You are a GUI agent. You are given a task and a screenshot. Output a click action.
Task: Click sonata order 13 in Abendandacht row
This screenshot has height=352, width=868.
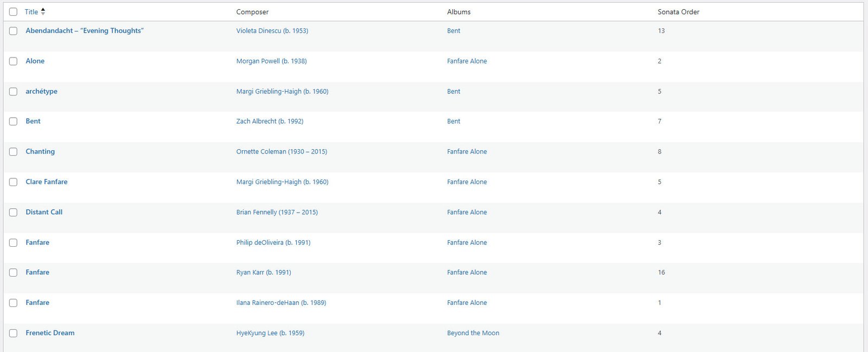coord(661,31)
